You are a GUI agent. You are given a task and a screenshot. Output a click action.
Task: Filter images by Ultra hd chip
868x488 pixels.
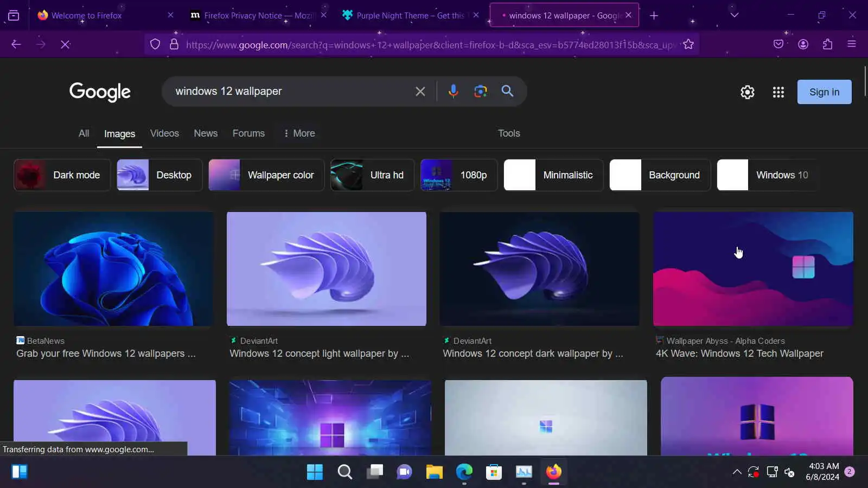coord(372,175)
